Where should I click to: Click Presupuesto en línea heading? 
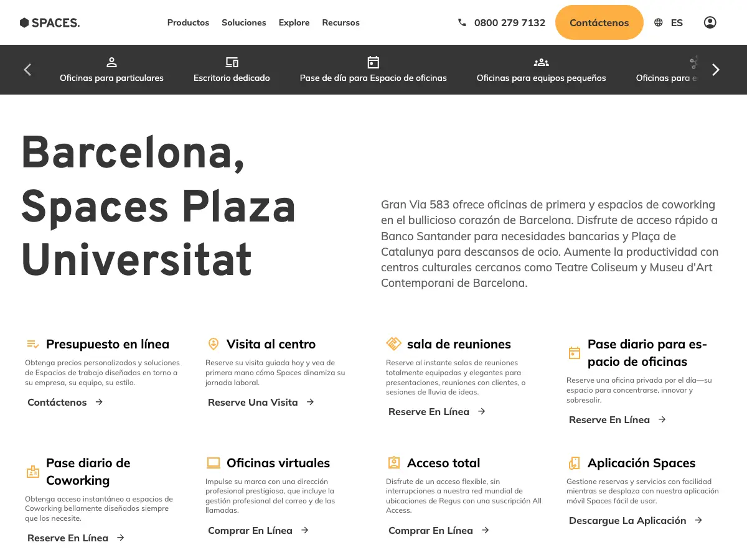(108, 344)
